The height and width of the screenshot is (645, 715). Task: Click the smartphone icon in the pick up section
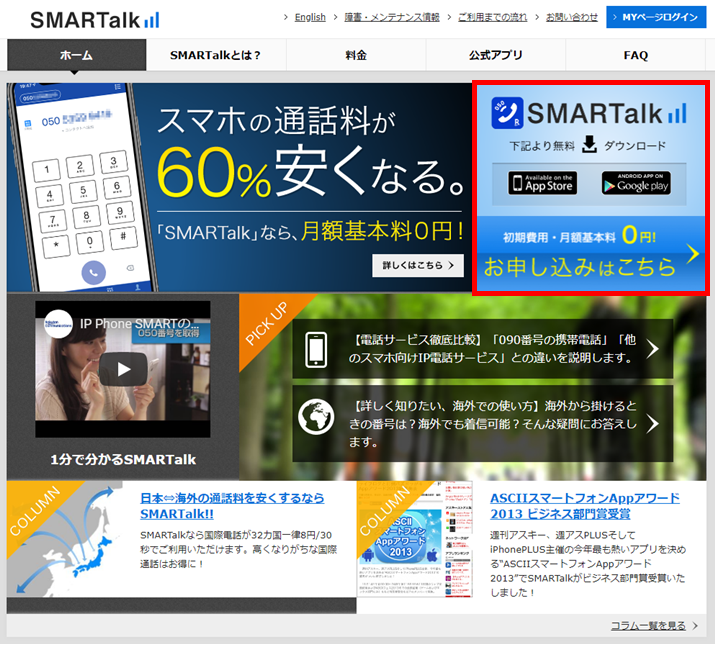(316, 350)
